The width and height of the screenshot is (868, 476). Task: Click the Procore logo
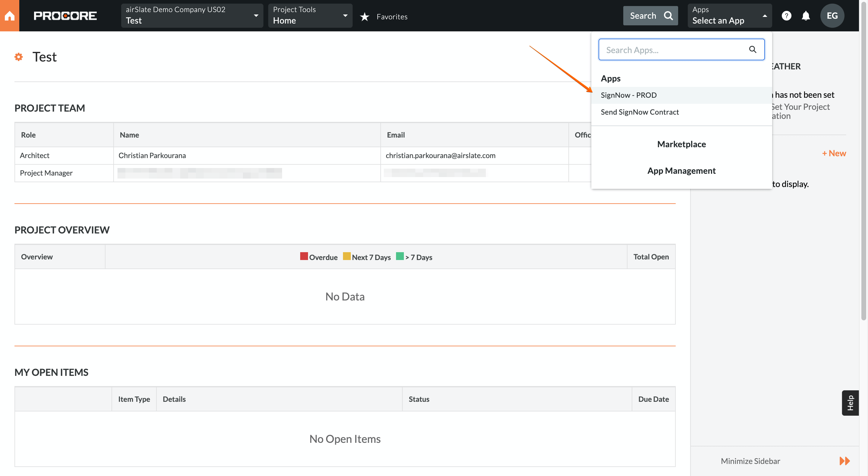(65, 16)
